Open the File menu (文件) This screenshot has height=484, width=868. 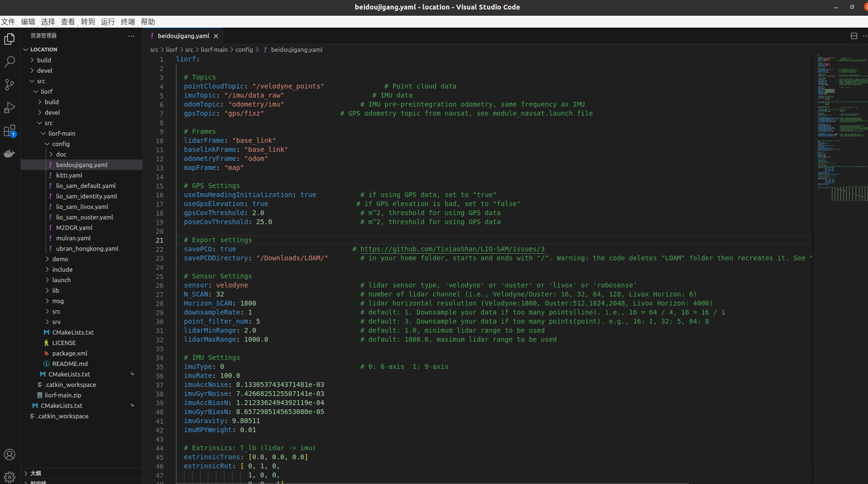[8, 22]
